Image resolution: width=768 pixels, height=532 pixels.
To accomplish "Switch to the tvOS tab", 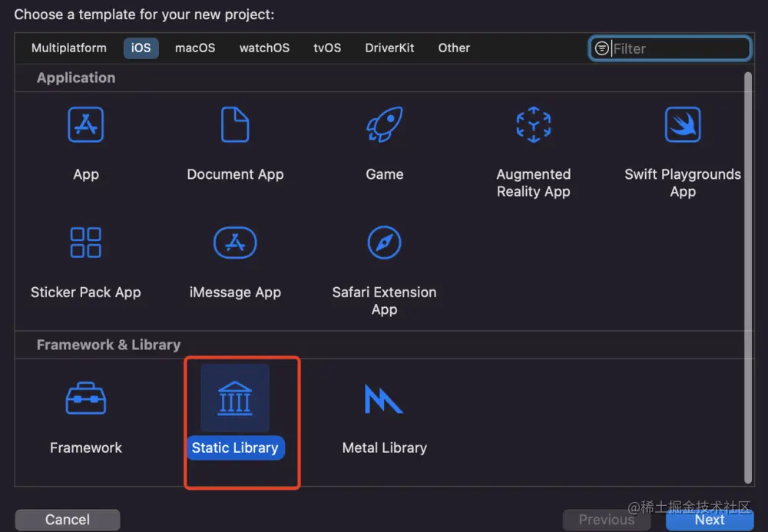I will click(327, 48).
